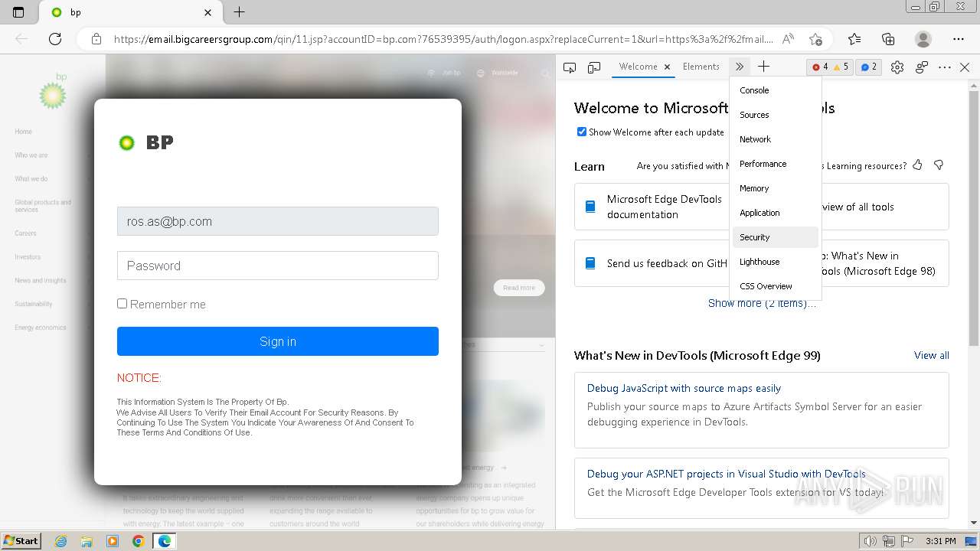Expand the more DevTools tabs chevron

point(739,67)
